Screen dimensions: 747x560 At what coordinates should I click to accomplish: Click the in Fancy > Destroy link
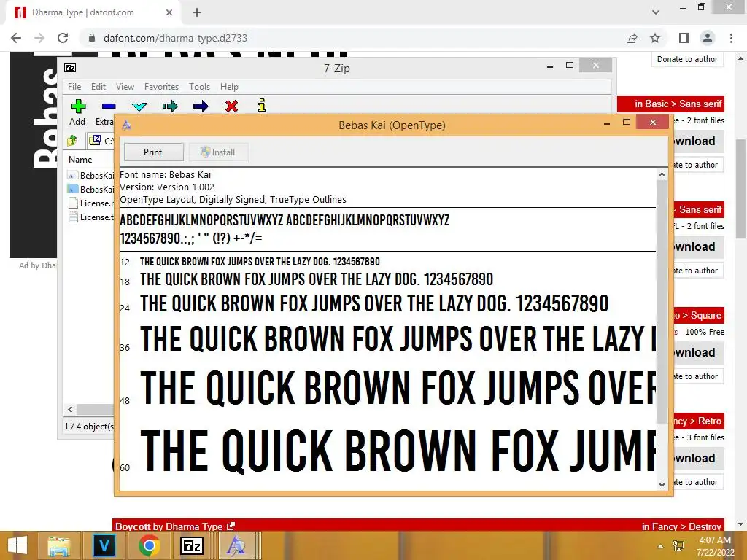[x=681, y=526]
